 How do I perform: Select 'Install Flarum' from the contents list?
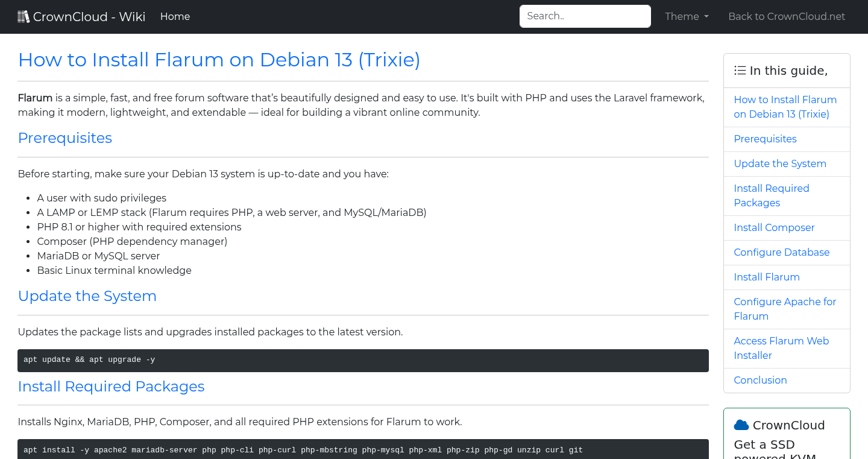coord(766,277)
